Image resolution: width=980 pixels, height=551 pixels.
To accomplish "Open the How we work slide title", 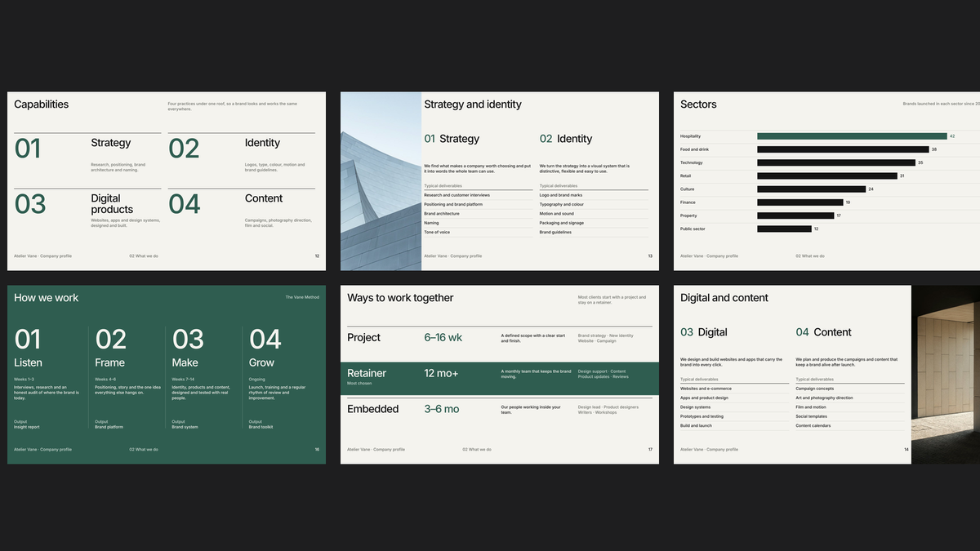I will [47, 298].
